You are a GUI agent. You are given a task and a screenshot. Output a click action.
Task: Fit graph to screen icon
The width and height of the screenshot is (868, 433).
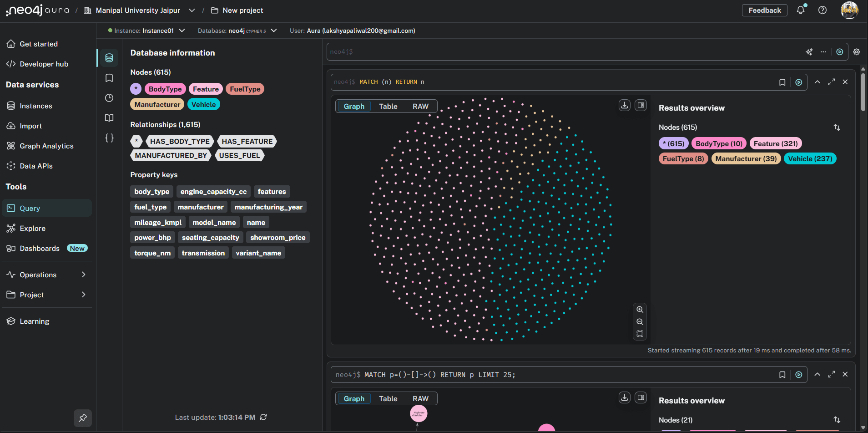pyautogui.click(x=640, y=334)
